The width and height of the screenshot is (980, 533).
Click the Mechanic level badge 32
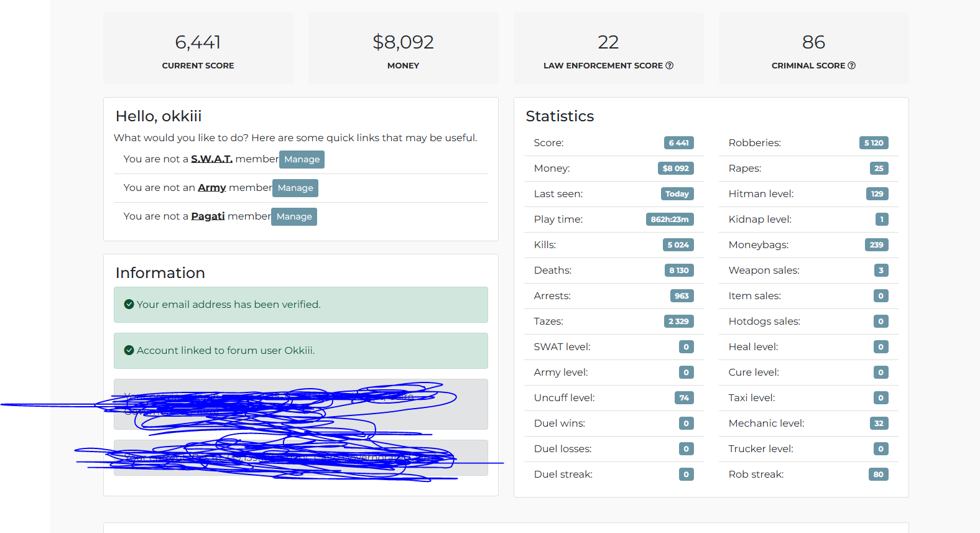[x=879, y=424]
